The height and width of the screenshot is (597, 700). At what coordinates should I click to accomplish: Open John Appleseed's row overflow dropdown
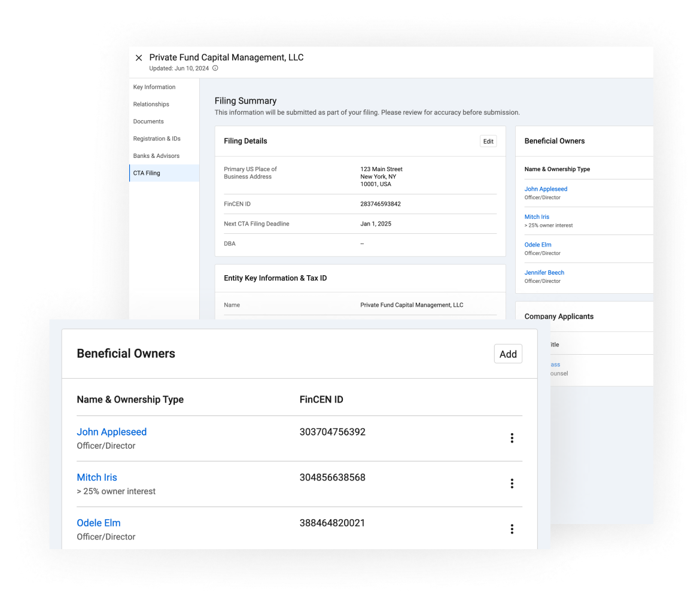click(x=512, y=437)
